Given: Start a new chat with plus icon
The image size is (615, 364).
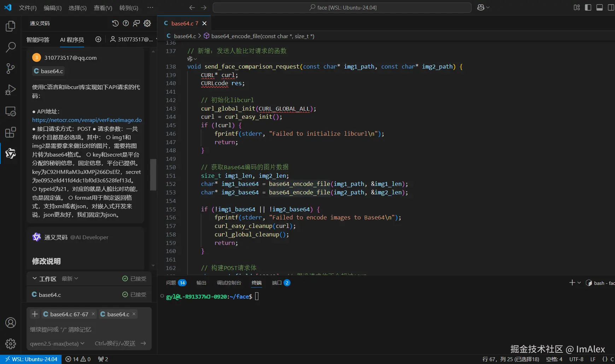Looking at the screenshot, I should 98,40.
